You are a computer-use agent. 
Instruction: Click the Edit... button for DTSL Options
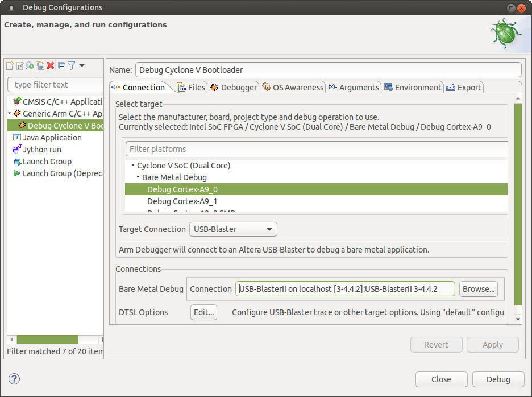point(203,312)
